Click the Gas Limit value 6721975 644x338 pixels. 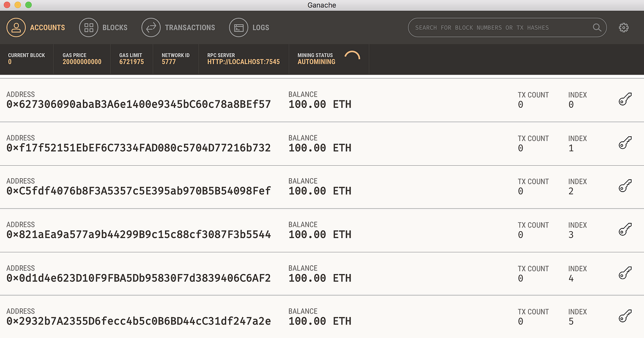tap(132, 62)
